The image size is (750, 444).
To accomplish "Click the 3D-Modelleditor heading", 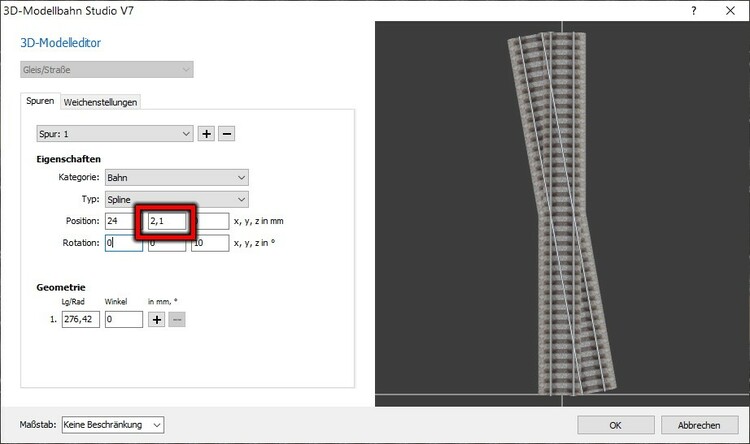I will point(60,43).
